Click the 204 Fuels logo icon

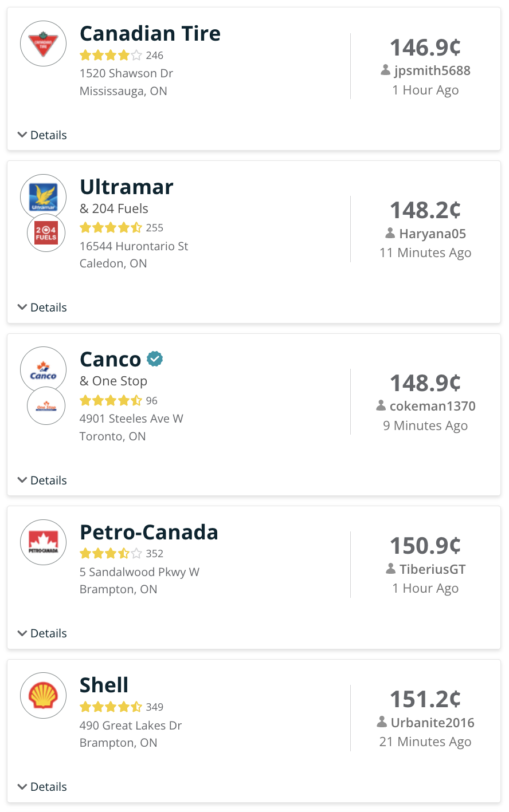click(46, 233)
